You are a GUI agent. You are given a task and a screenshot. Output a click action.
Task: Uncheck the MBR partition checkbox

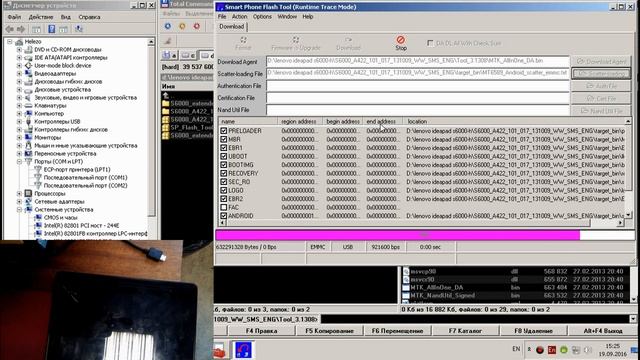[x=223, y=139]
